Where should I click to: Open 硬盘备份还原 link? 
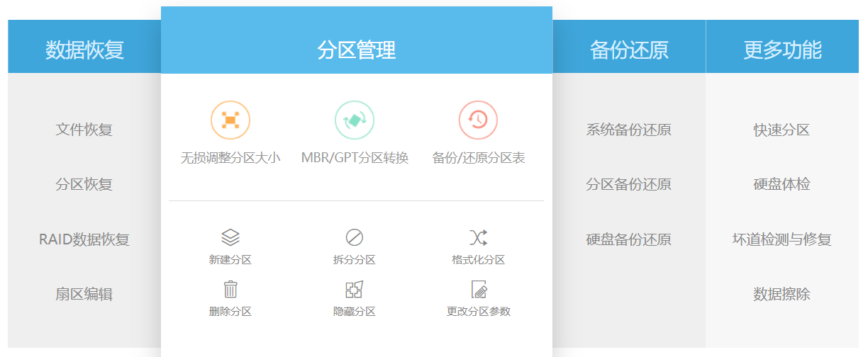point(629,239)
